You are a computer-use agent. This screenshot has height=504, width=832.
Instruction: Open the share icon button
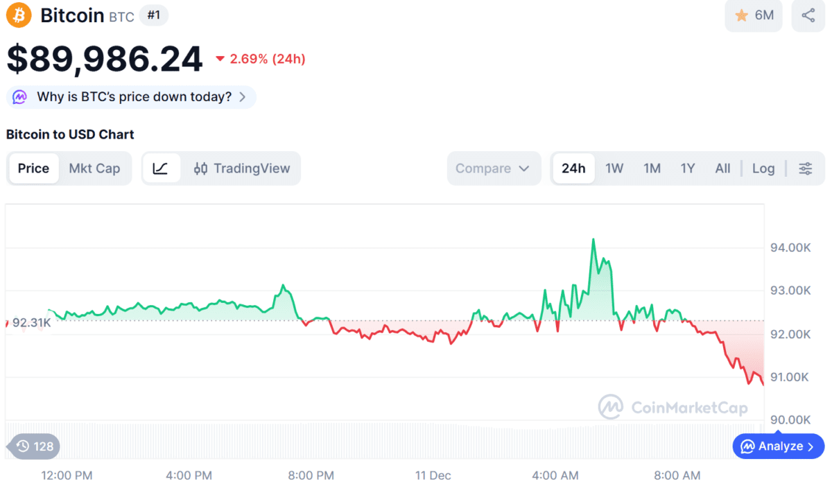808,15
